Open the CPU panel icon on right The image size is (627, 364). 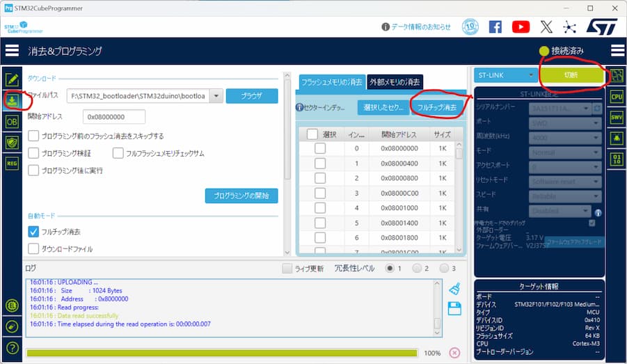[617, 97]
